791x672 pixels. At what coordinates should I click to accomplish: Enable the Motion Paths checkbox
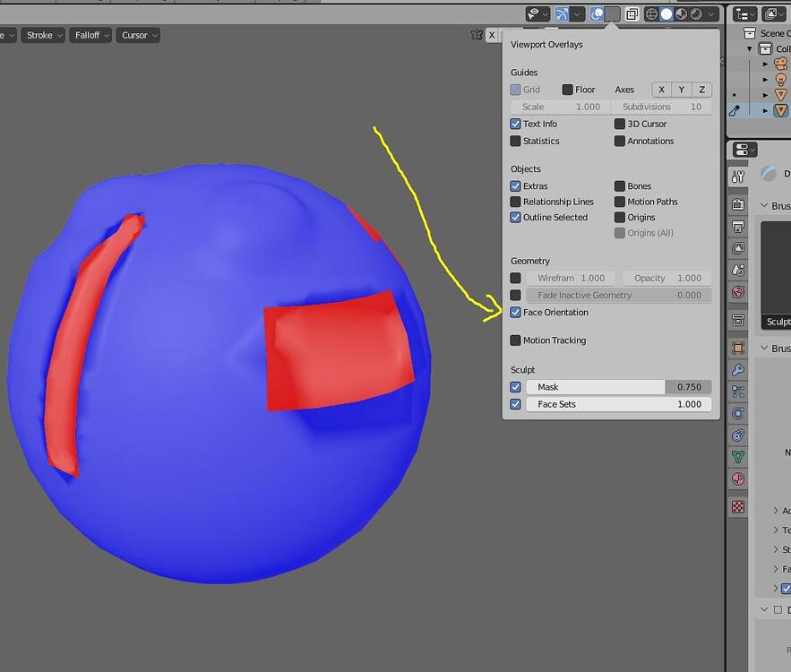(x=620, y=202)
